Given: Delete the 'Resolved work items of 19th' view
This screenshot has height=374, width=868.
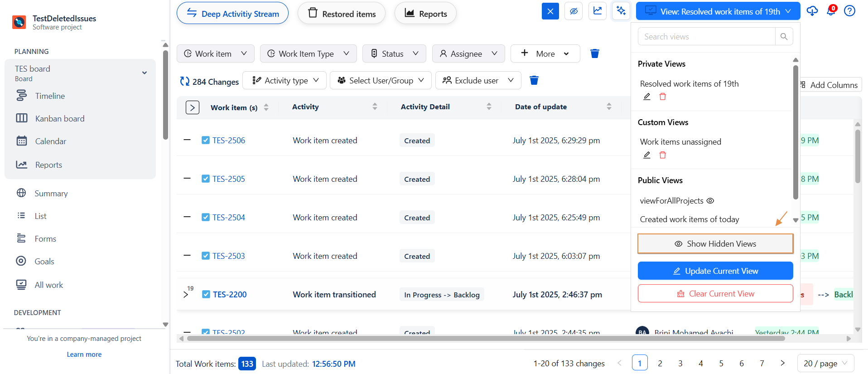Looking at the screenshot, I should [x=662, y=97].
